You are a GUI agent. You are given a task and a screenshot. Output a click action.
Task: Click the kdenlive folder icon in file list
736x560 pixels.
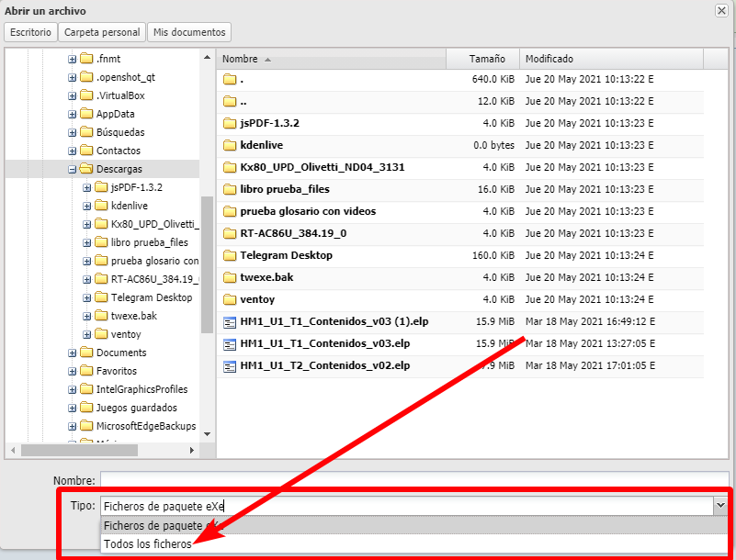(230, 145)
